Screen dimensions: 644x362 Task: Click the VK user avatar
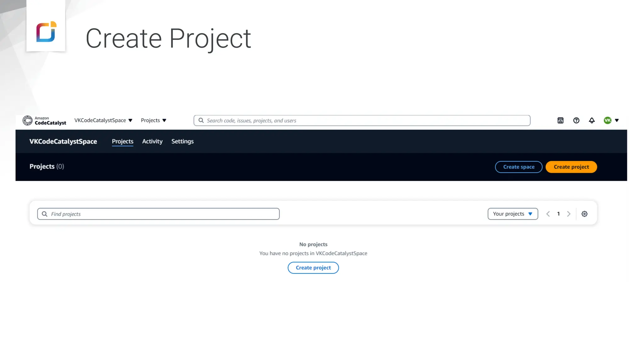[608, 120]
